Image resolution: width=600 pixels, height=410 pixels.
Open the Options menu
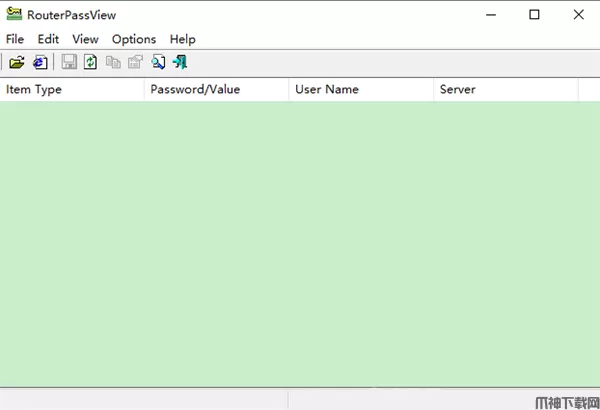pos(134,39)
